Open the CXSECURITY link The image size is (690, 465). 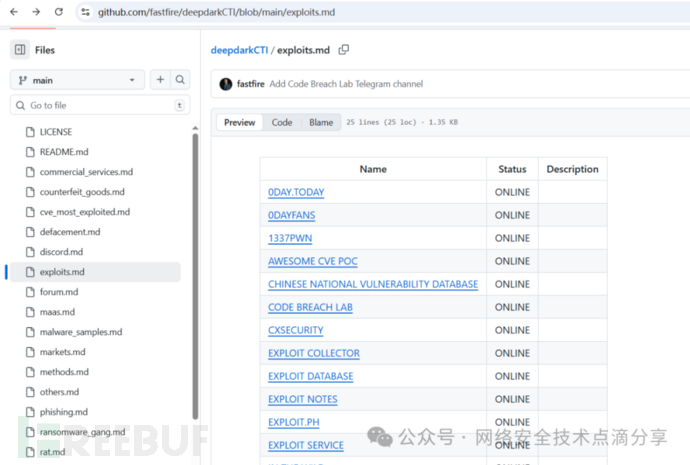pyautogui.click(x=296, y=330)
